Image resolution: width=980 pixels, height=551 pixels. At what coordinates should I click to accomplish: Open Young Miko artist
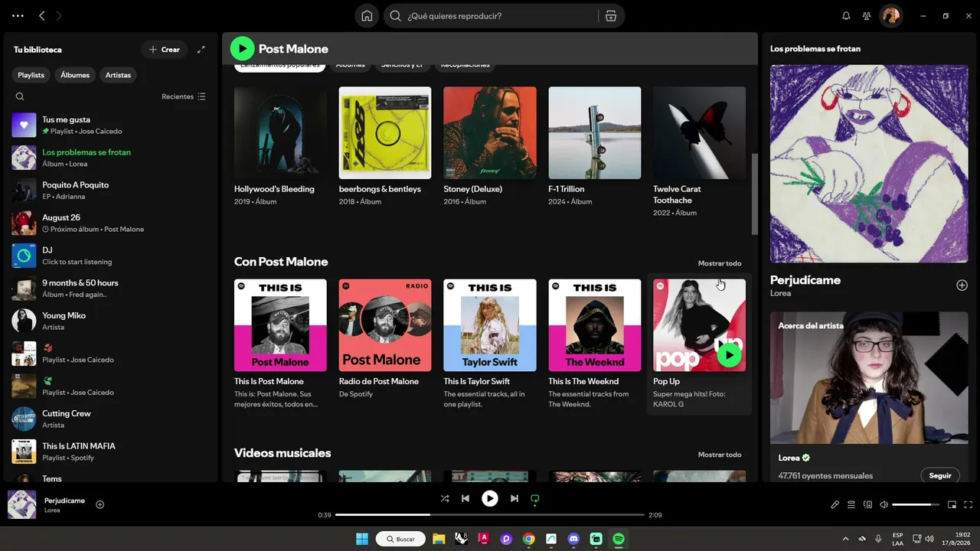(x=112, y=321)
